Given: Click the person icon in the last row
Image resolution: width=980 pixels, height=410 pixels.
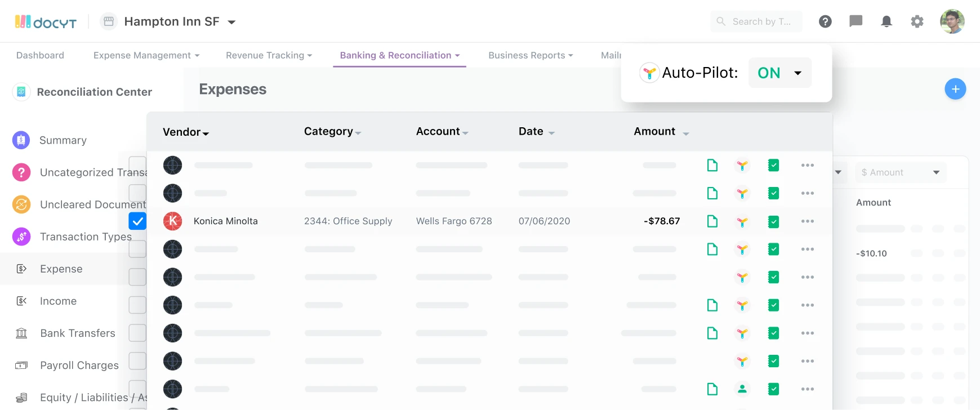Looking at the screenshot, I should tap(742, 389).
